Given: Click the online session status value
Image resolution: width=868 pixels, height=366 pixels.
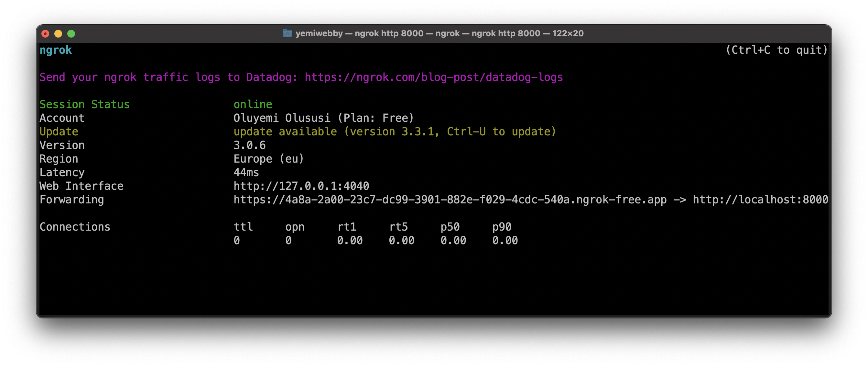Looking at the screenshot, I should pos(253,105).
